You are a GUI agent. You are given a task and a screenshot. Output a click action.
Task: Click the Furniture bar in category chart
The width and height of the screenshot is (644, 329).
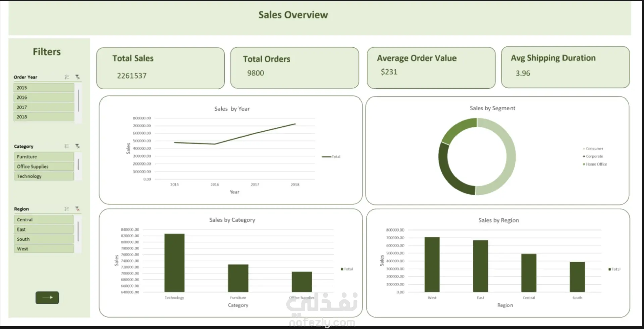[238, 278]
